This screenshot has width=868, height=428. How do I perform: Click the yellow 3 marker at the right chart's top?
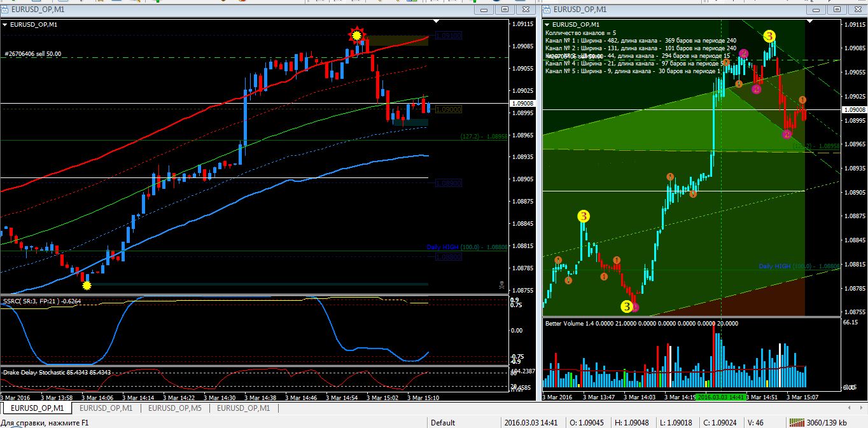click(770, 36)
